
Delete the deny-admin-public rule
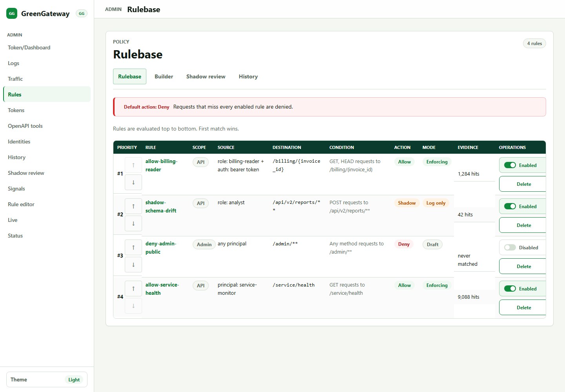tap(523, 266)
